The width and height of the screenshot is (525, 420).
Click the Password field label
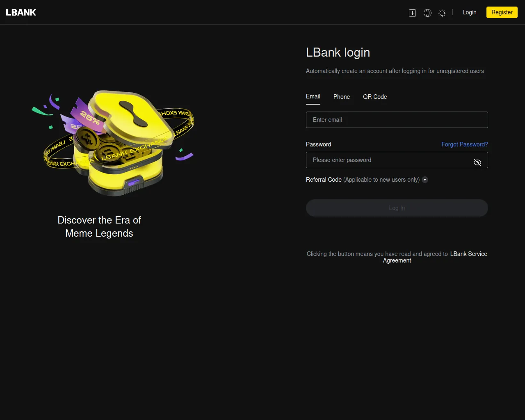pyautogui.click(x=318, y=144)
